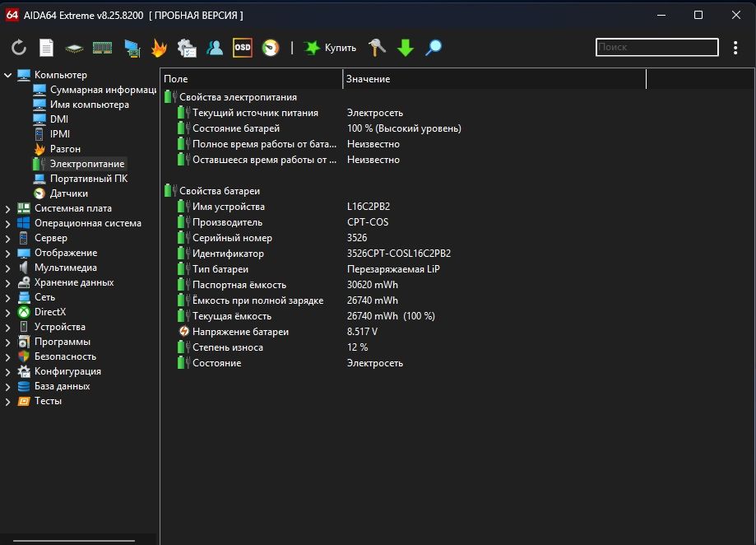Expand the Устройства node
This screenshot has height=545, width=756.
point(7,328)
